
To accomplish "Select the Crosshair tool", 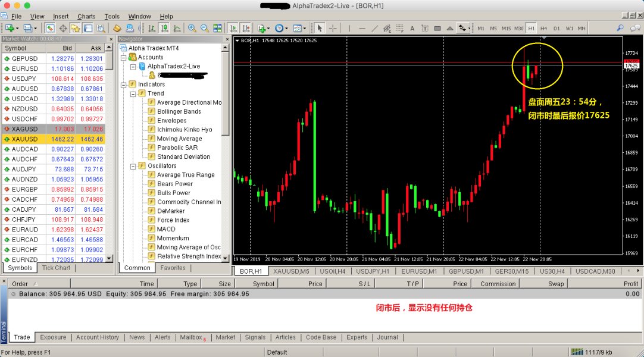I will coord(333,28).
